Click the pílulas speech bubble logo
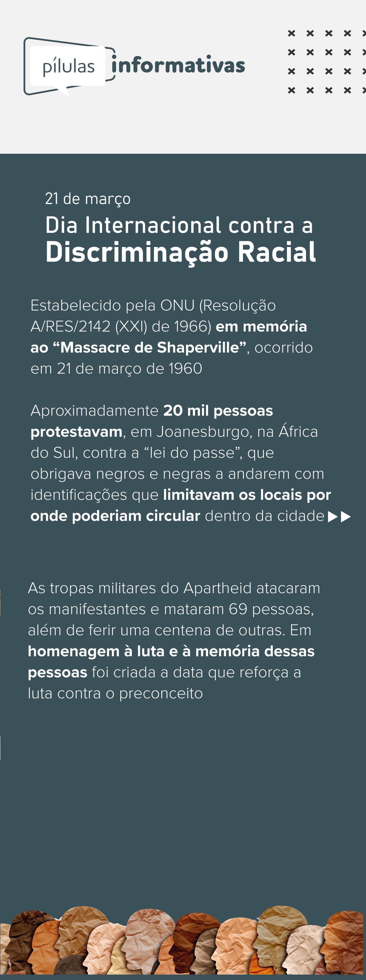 [x=69, y=67]
